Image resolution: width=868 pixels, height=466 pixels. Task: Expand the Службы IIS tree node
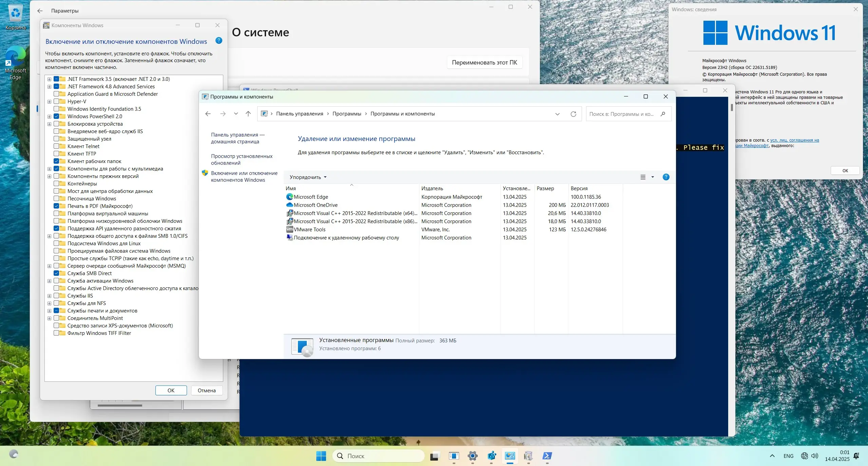[x=49, y=296]
